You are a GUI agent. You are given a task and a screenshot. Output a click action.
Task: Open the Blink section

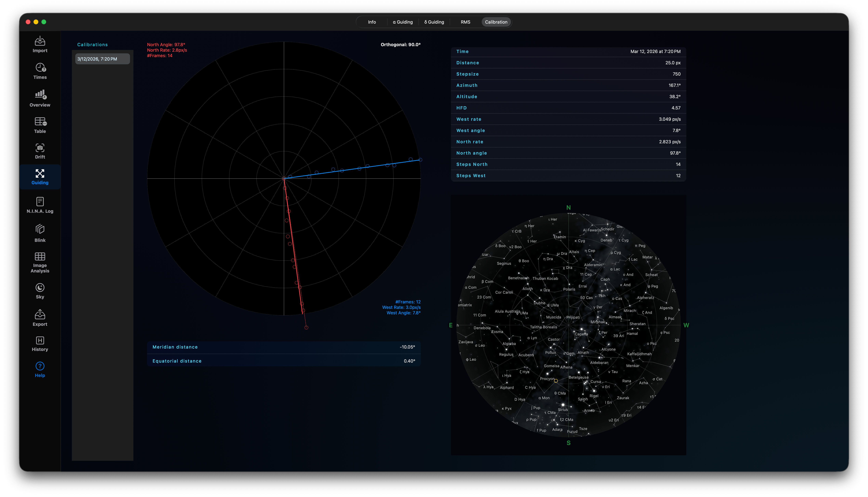pyautogui.click(x=40, y=233)
